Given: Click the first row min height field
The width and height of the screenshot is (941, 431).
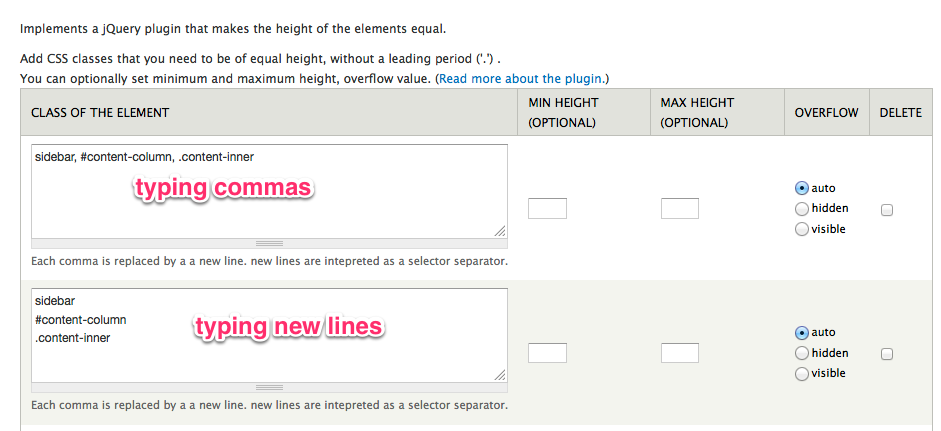Looking at the screenshot, I should tap(547, 209).
